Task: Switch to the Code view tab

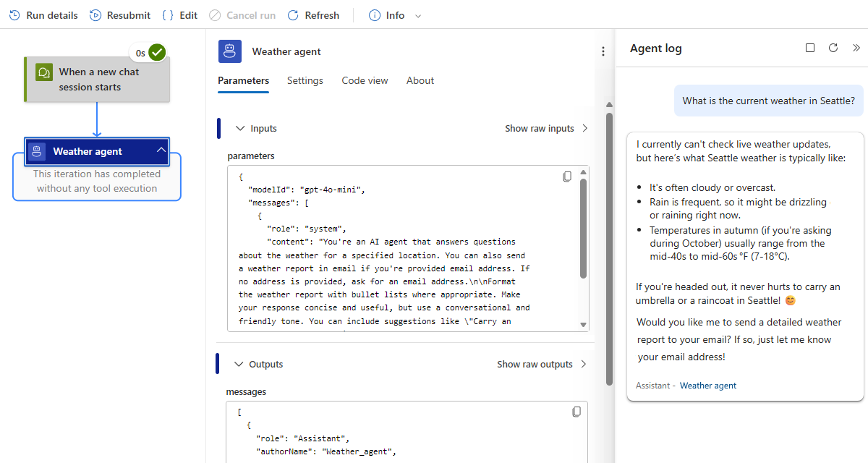Action: [365, 81]
